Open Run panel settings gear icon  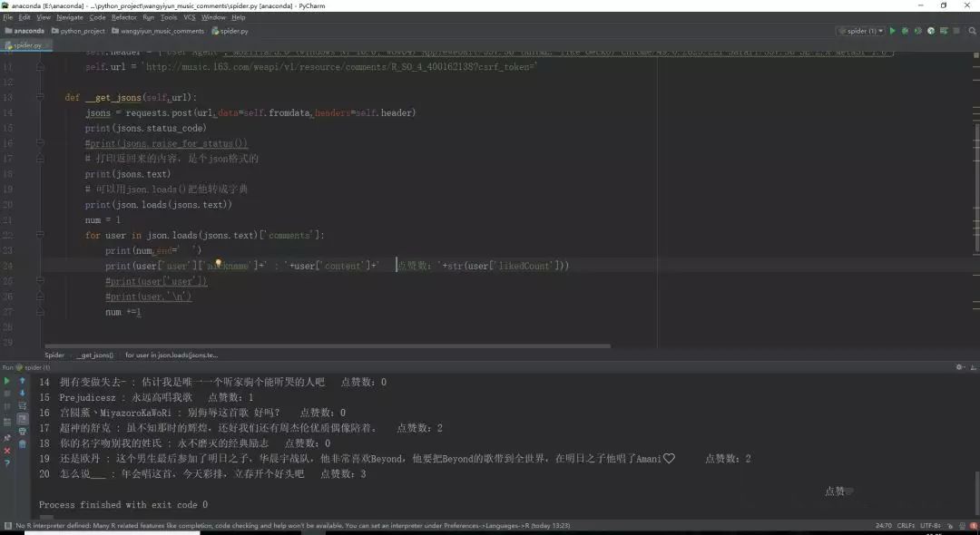click(x=959, y=367)
